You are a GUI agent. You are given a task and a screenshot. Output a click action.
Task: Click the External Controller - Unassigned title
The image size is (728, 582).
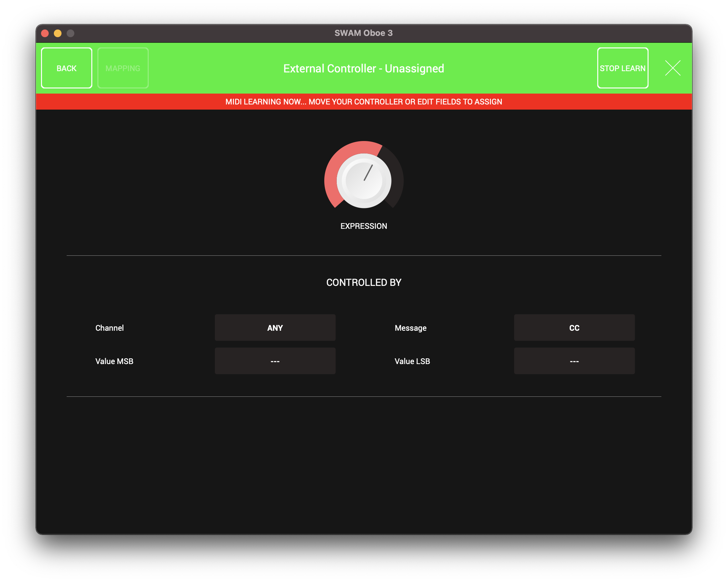click(x=364, y=68)
